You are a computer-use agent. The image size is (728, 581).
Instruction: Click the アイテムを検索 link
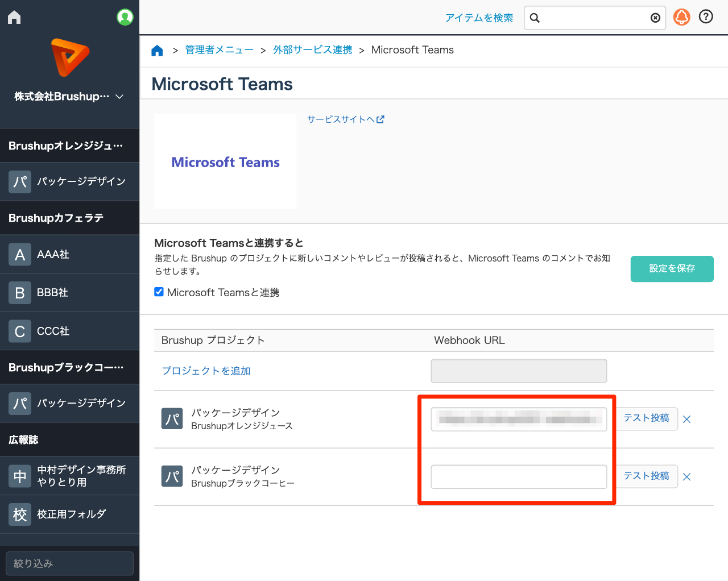(479, 18)
